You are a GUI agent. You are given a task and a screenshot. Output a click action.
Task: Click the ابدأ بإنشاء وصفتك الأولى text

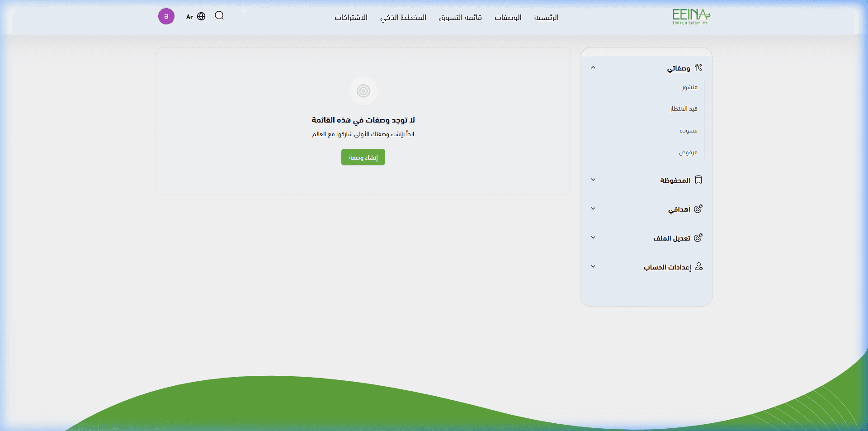[363, 134]
